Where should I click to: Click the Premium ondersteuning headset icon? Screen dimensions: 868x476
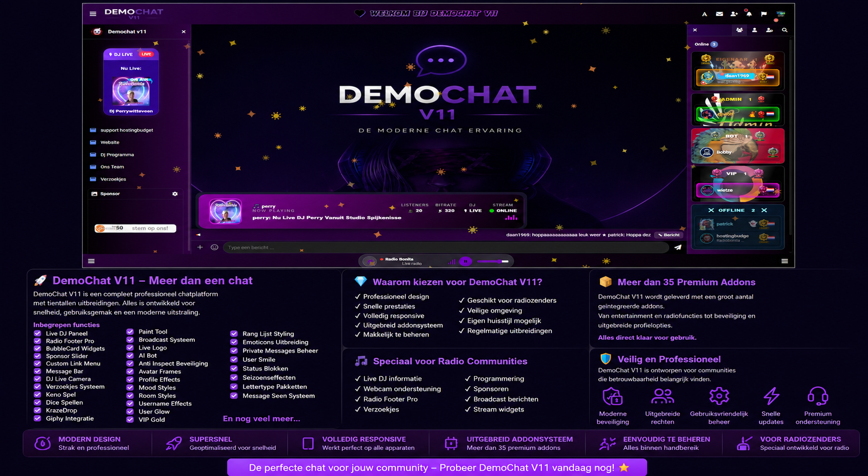(x=818, y=396)
